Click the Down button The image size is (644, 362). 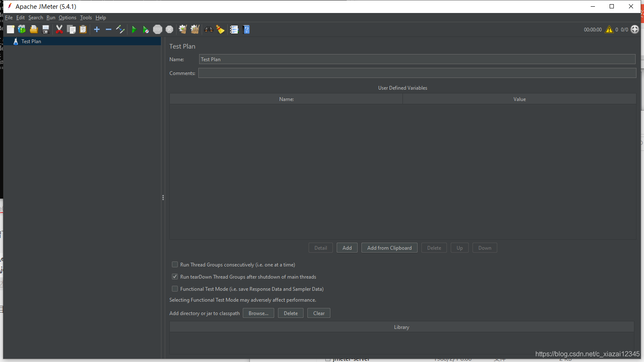click(x=485, y=248)
